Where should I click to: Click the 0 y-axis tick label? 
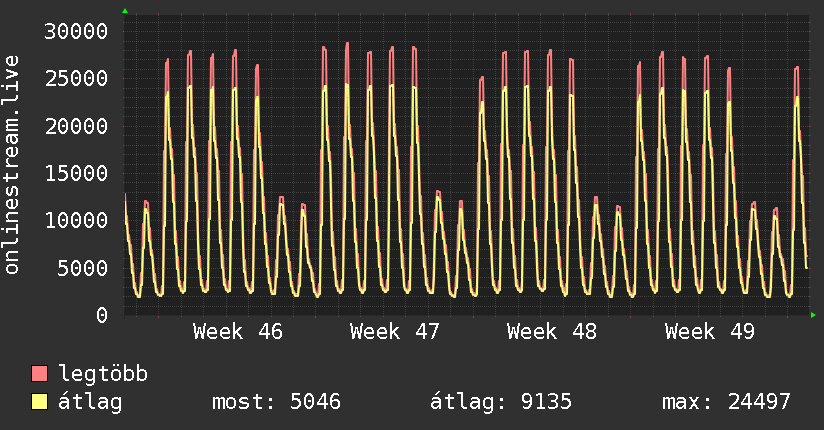click(102, 315)
